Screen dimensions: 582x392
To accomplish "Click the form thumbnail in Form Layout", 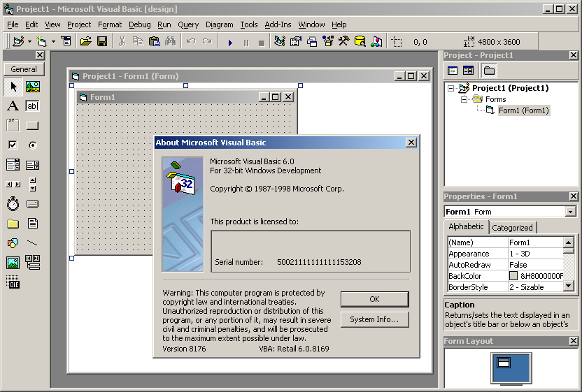I will tap(504, 363).
